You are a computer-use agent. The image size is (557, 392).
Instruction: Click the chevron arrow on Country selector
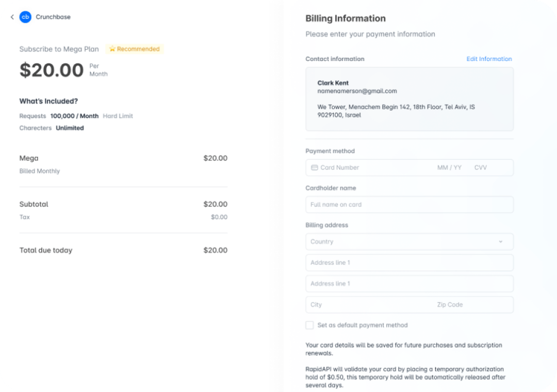tap(500, 241)
